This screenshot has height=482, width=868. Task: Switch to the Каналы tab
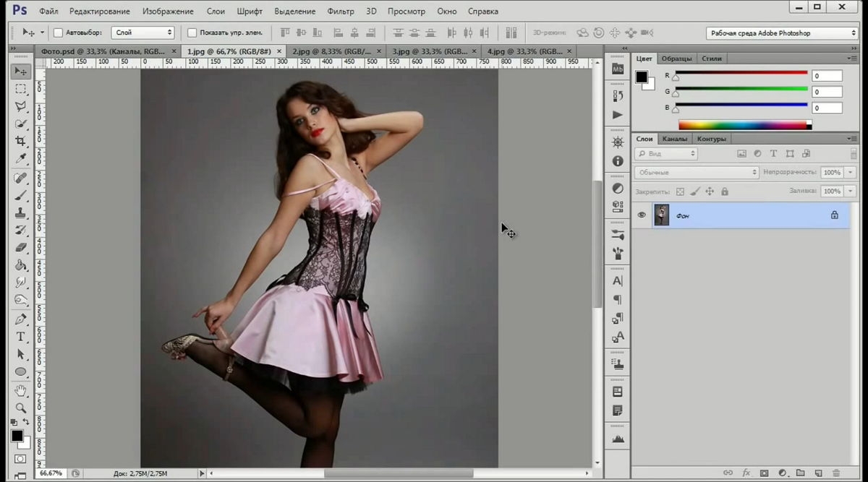click(x=674, y=139)
